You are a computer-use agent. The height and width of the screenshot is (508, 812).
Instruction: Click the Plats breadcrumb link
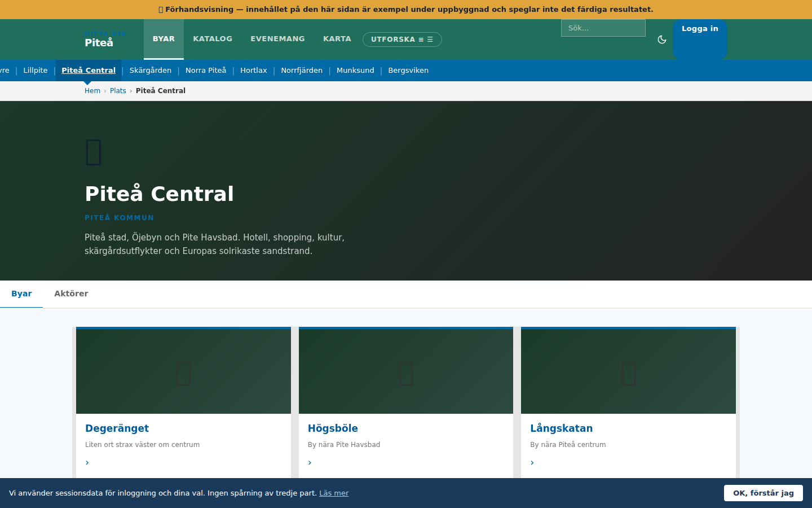(x=118, y=91)
